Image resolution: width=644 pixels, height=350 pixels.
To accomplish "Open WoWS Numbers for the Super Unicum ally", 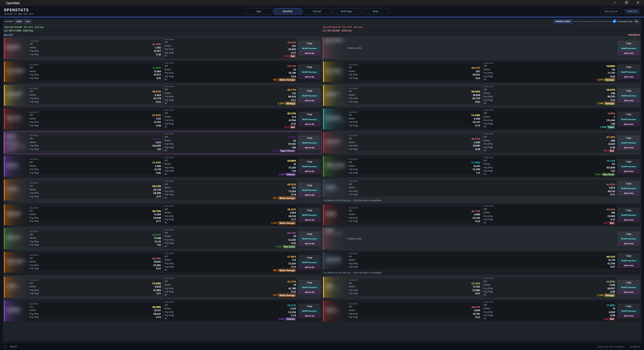I will [309, 143].
